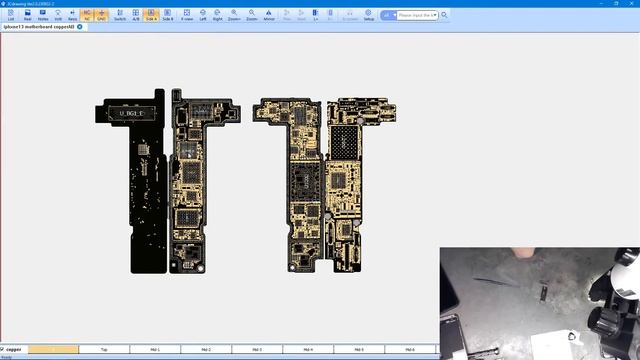
Task: Select the A/B view icon
Action: click(x=136, y=15)
